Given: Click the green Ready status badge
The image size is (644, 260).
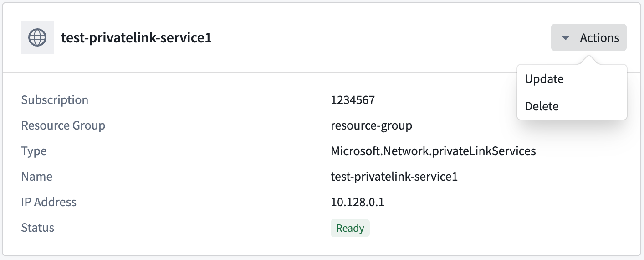Looking at the screenshot, I should pos(350,228).
